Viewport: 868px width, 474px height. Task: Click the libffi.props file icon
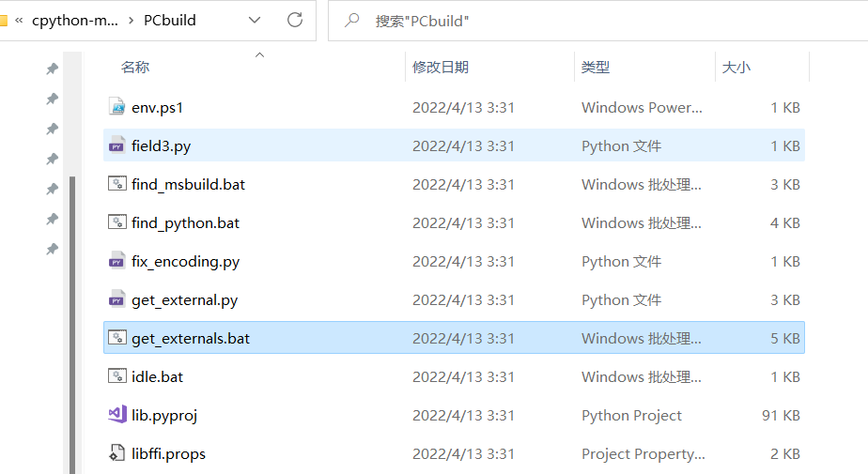[117, 453]
